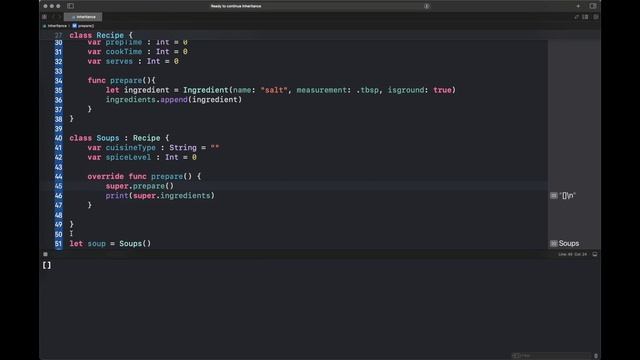Click the spiceLevel variable name
This screenshot has width=640, height=360.
click(128, 157)
